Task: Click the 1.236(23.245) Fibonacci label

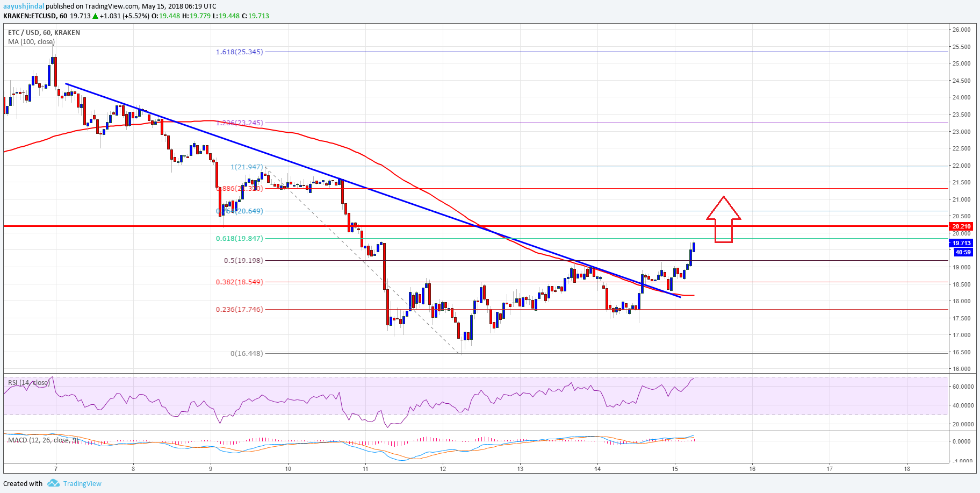Action: pos(240,123)
